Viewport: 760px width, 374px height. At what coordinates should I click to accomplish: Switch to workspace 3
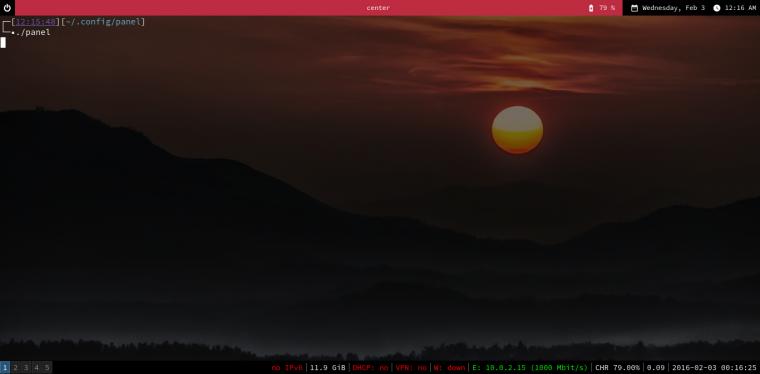(26, 368)
